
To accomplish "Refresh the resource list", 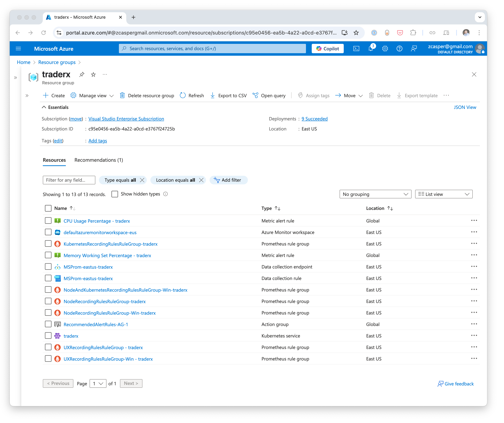I will pyautogui.click(x=192, y=96).
